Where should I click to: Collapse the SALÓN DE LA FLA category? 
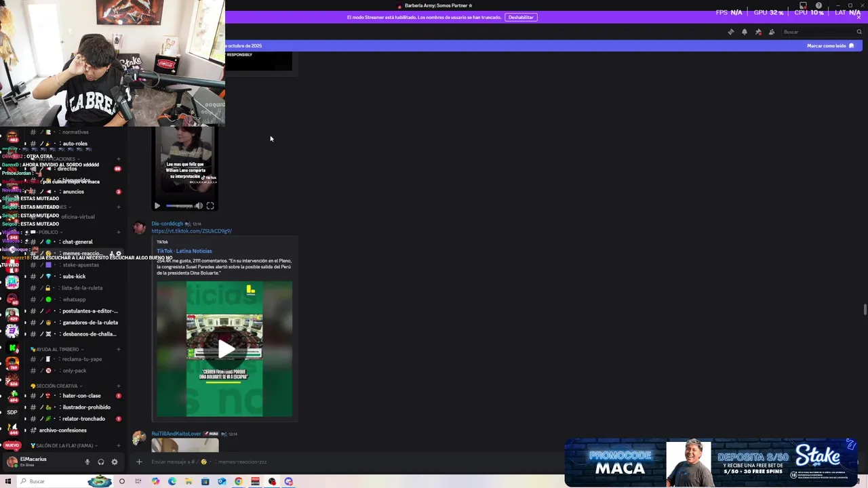tap(64, 446)
